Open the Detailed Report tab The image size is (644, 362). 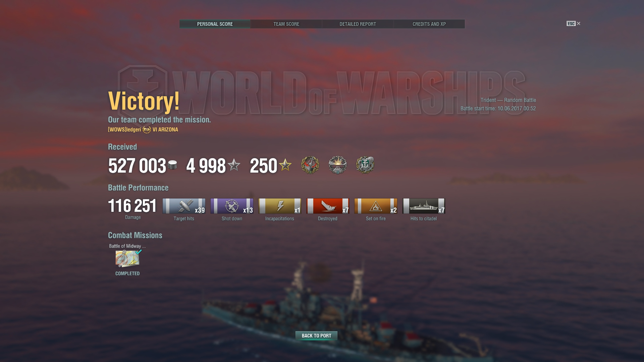pos(358,24)
